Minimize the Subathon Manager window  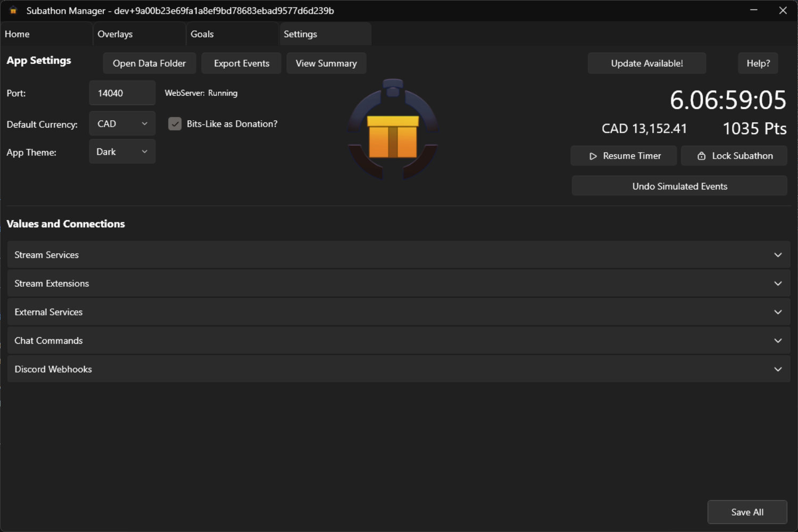pyautogui.click(x=753, y=11)
